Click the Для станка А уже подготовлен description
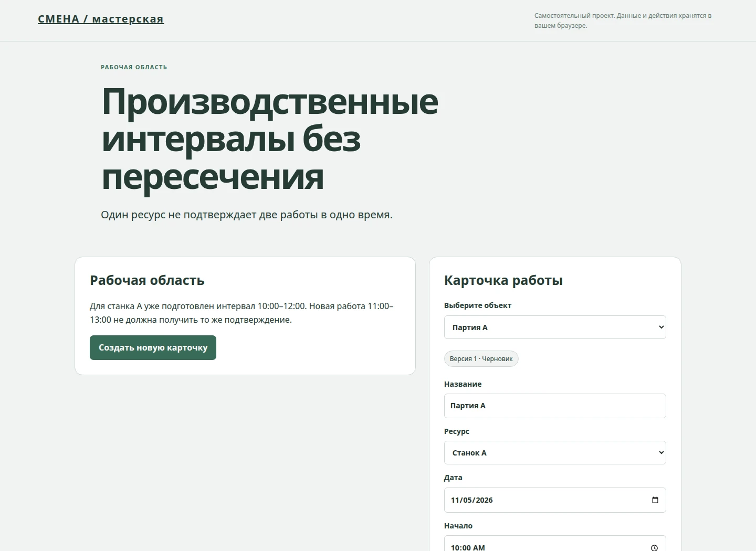The height and width of the screenshot is (551, 756). 241,313
